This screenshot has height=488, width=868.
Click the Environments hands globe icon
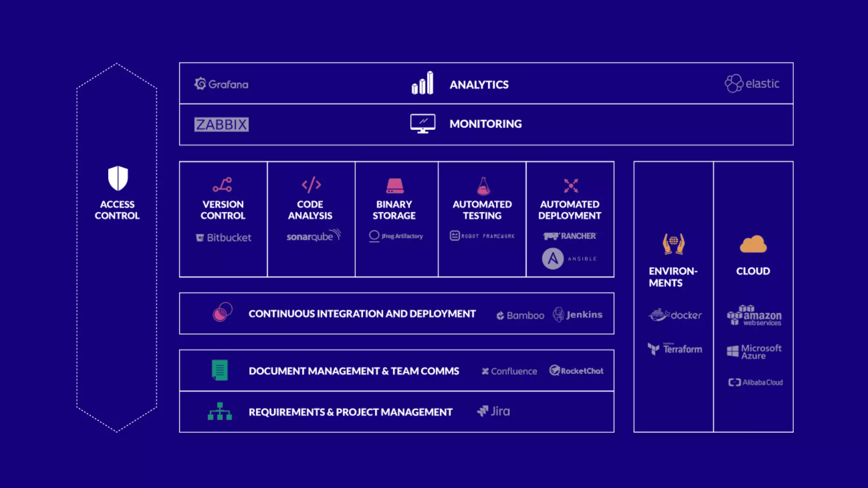point(673,244)
